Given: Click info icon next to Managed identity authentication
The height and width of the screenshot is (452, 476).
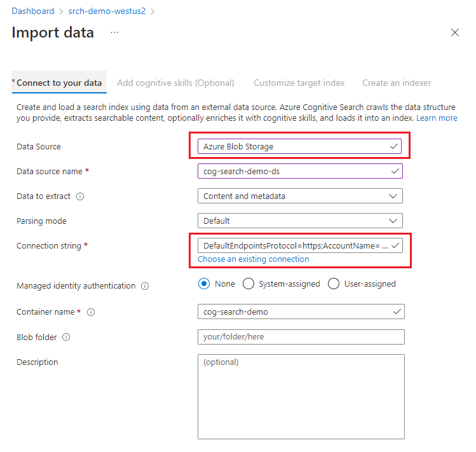Looking at the screenshot, I should pyautogui.click(x=145, y=286).
